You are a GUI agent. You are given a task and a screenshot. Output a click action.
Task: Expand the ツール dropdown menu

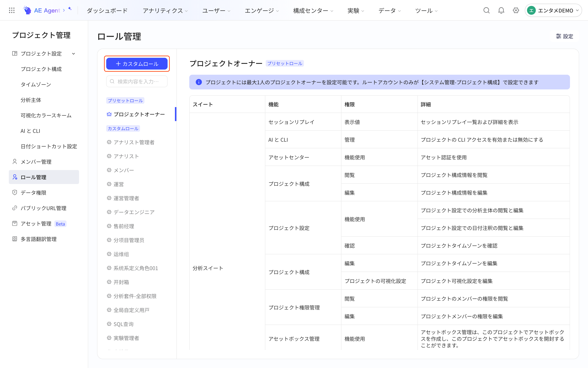(426, 10)
